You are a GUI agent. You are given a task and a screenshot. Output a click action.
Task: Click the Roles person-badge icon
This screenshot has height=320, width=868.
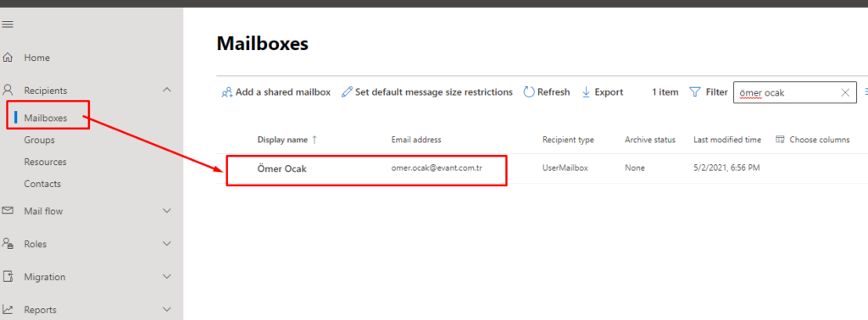(8, 244)
